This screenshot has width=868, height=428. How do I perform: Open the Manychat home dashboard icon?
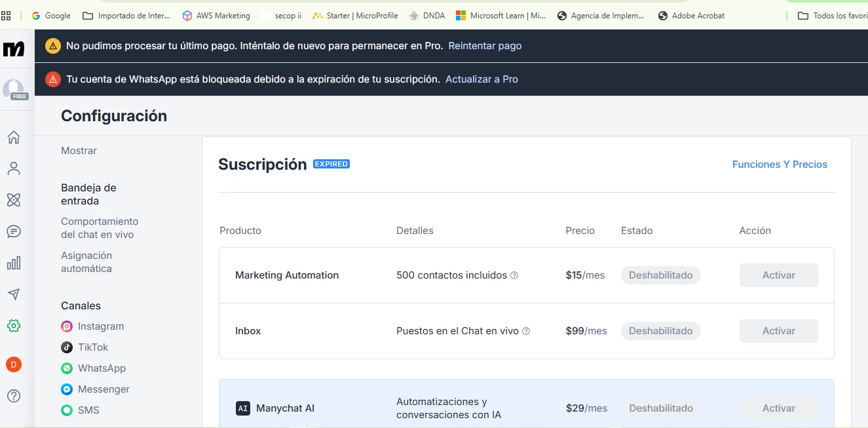pos(14,138)
